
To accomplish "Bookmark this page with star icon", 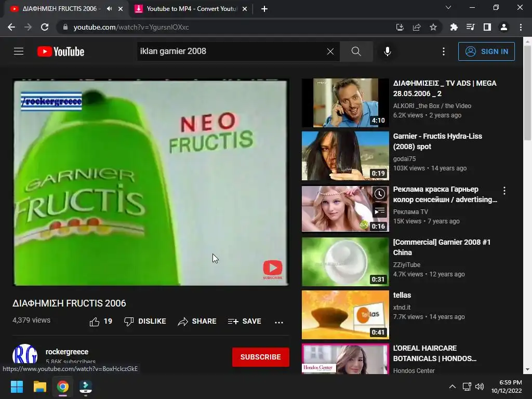I will click(433, 27).
